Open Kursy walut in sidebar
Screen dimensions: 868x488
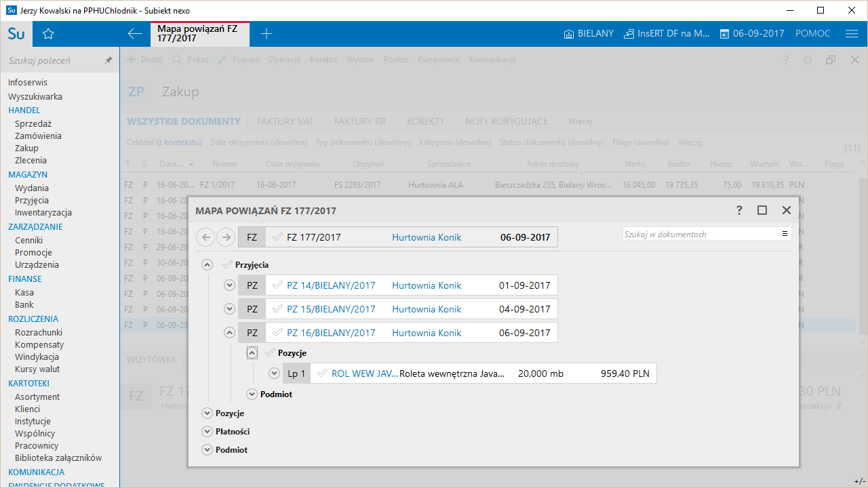pyautogui.click(x=37, y=369)
